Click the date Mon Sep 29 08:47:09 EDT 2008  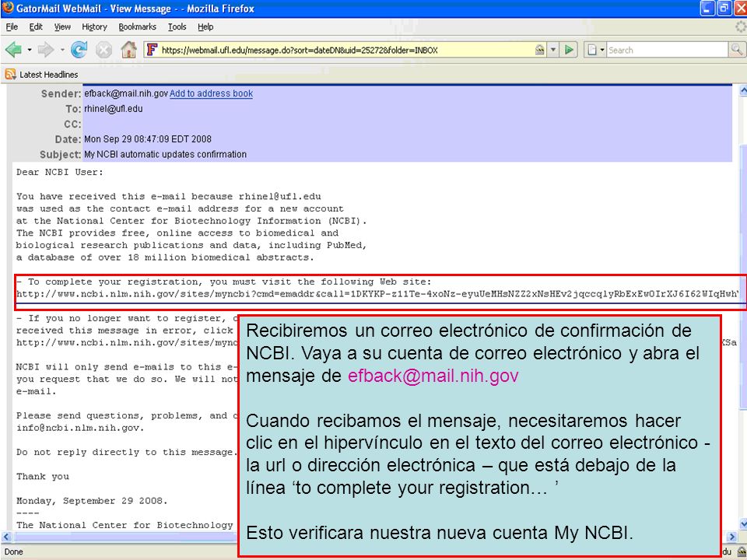(x=148, y=139)
